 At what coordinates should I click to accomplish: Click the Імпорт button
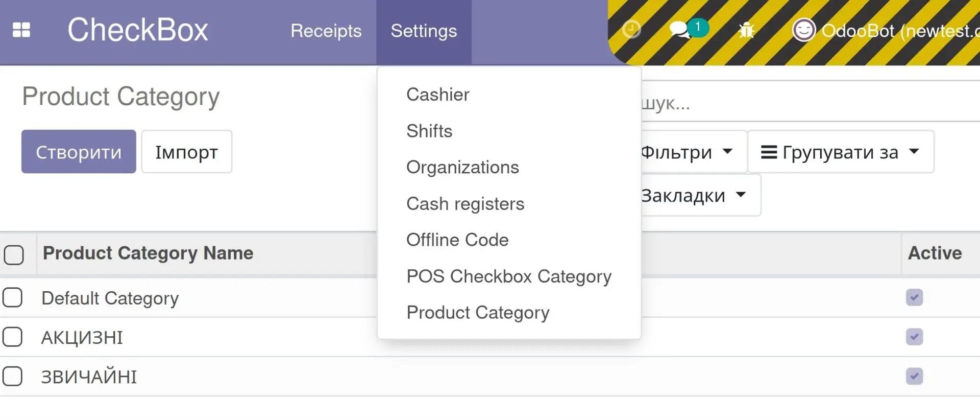coord(186,152)
